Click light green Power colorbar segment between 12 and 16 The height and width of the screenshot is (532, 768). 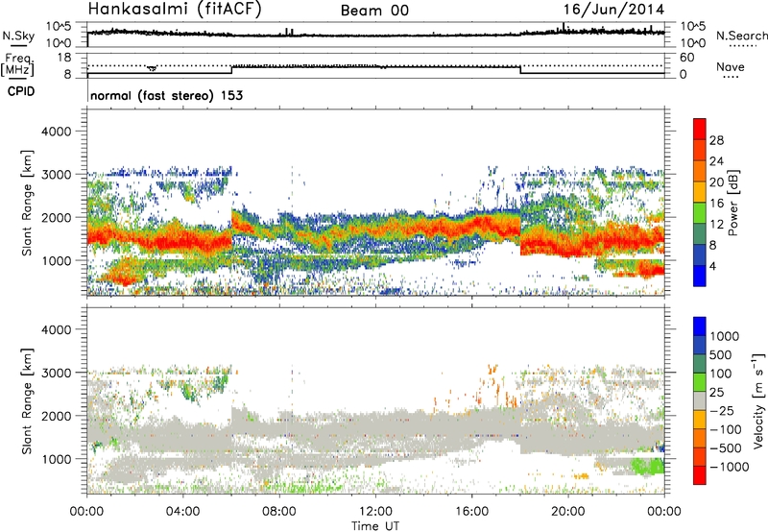[x=700, y=213]
